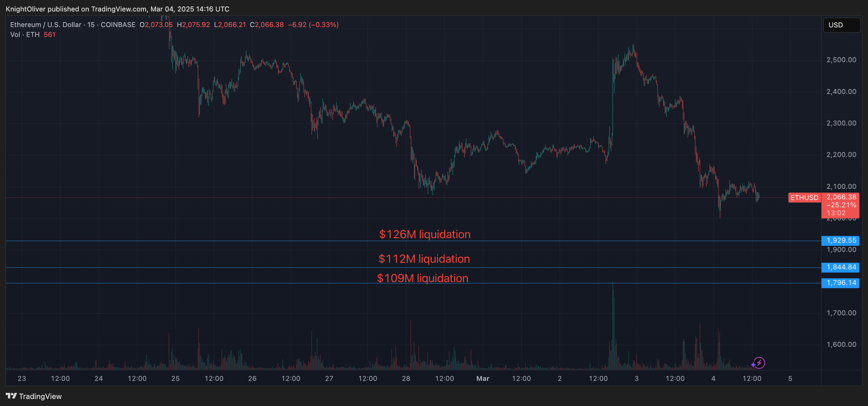Click the 25 date label on time axis

[x=175, y=378]
